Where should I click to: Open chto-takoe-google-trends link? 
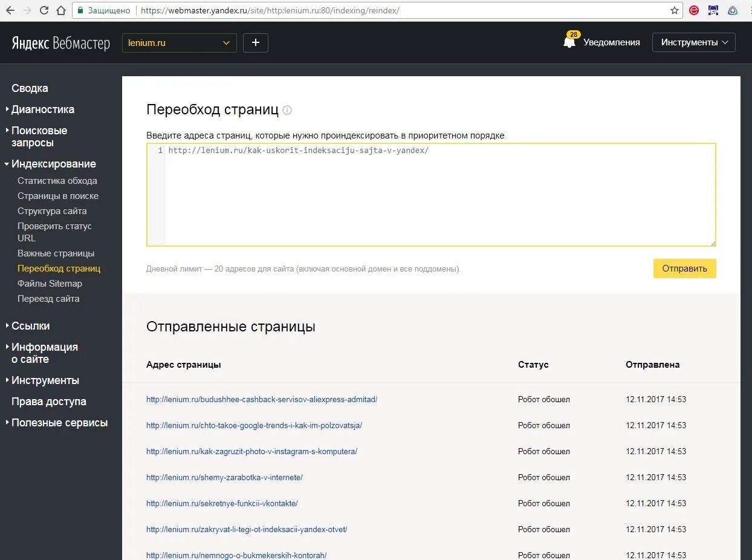tap(254, 426)
